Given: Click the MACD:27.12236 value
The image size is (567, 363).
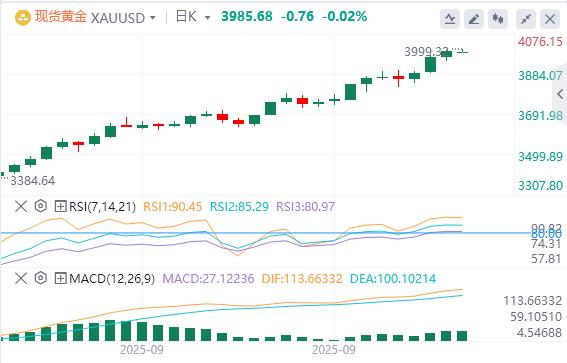Looking at the screenshot, I should click(208, 279).
